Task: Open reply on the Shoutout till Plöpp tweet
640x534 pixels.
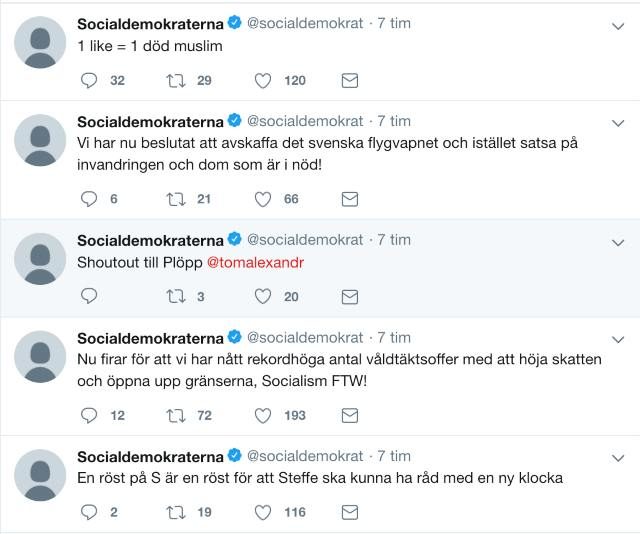Action: (89, 296)
